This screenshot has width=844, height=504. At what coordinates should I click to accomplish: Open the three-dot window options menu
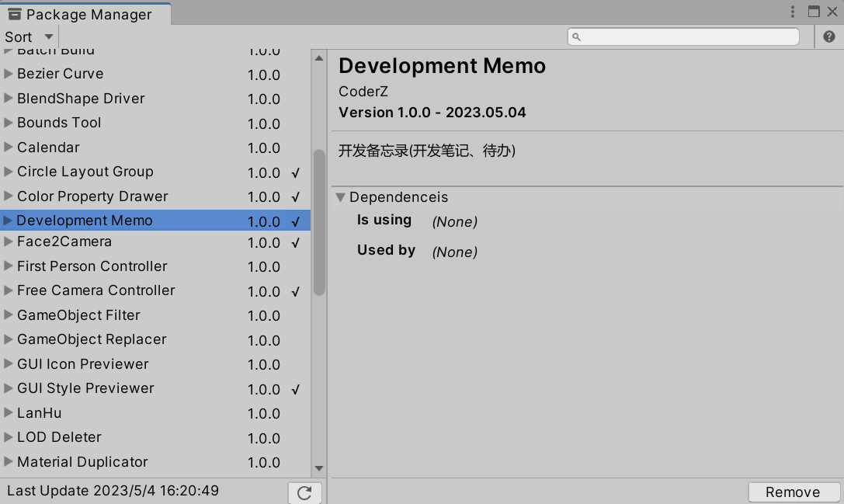[x=792, y=12]
